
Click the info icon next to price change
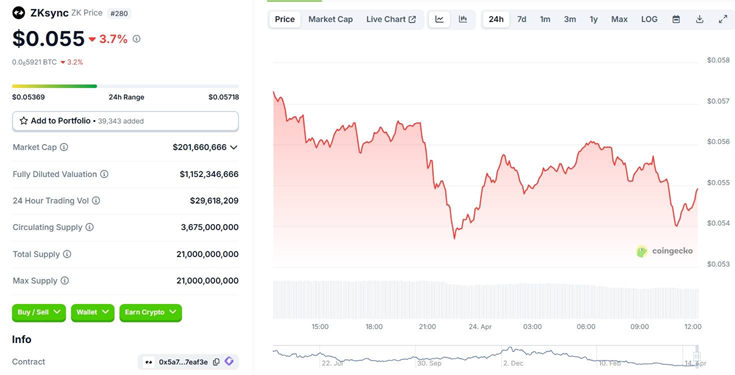(x=136, y=39)
